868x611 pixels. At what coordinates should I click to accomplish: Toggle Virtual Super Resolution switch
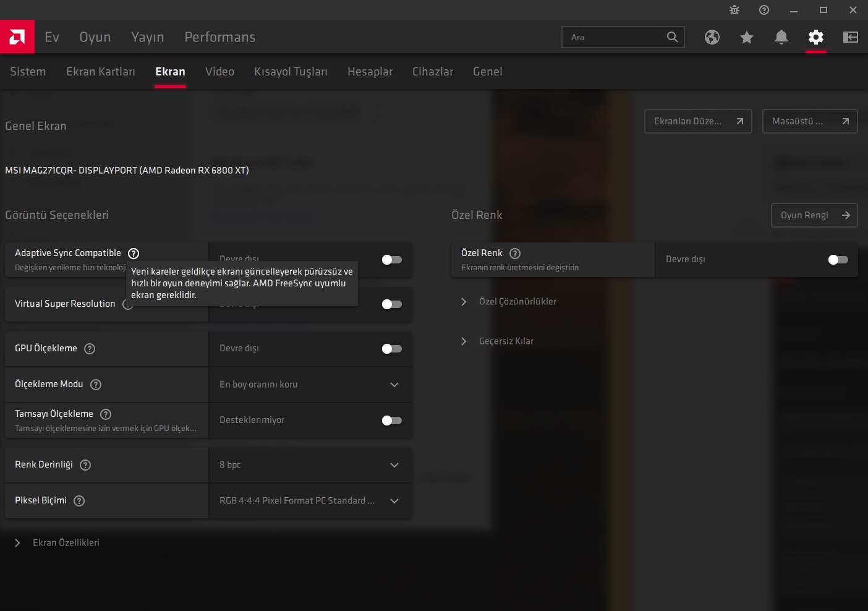[391, 304]
